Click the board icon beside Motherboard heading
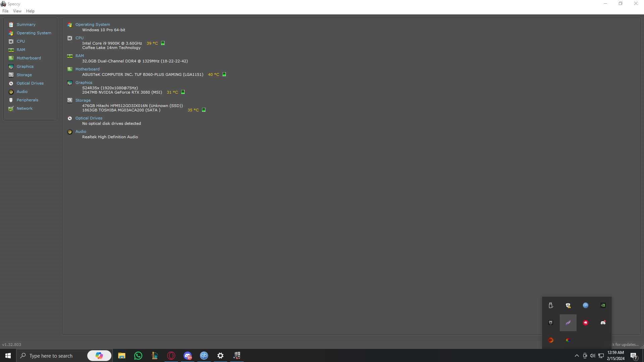644x362 pixels. coord(70,69)
